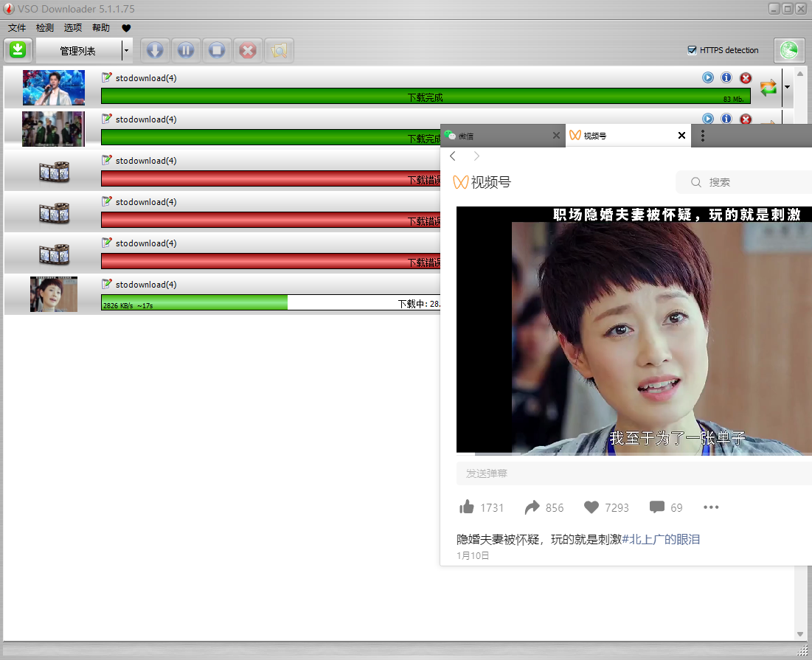Image resolution: width=812 pixels, height=660 pixels.
Task: Go back in the 视频号 window
Action: (453, 156)
